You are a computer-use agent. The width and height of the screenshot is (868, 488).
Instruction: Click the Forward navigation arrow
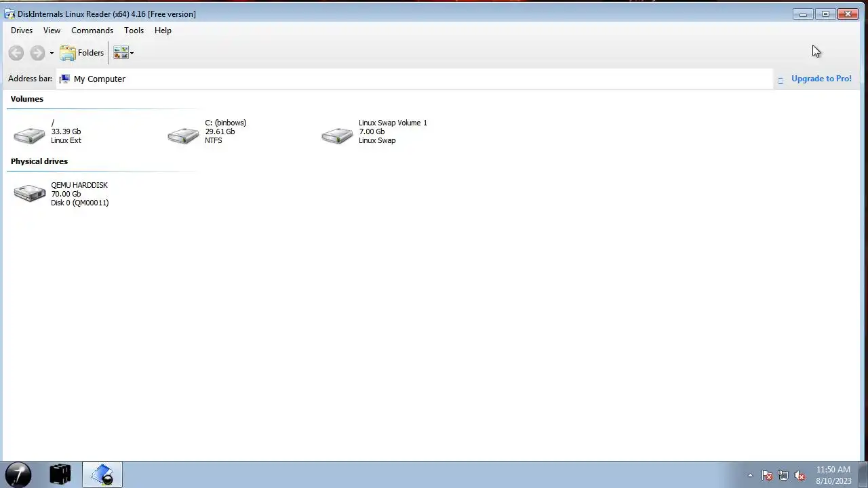pos(37,53)
